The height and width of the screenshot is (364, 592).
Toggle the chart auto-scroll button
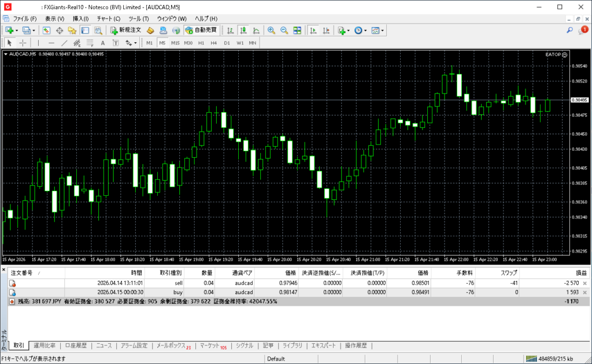(313, 30)
